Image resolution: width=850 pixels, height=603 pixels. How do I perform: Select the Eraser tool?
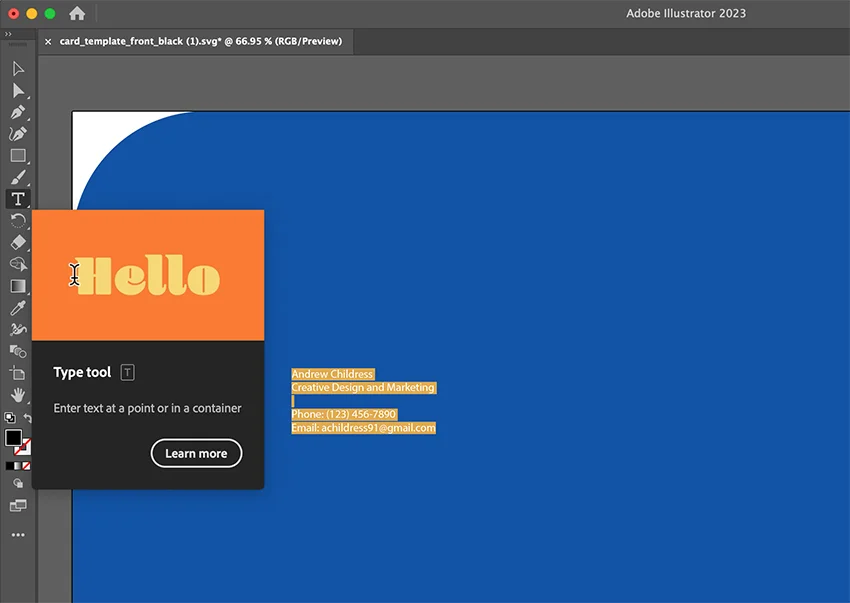[18, 242]
